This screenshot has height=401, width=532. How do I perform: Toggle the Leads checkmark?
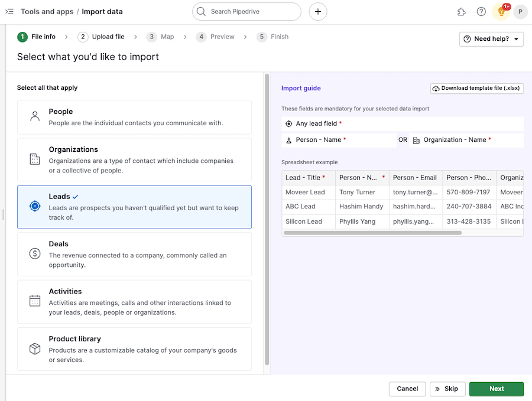(75, 197)
